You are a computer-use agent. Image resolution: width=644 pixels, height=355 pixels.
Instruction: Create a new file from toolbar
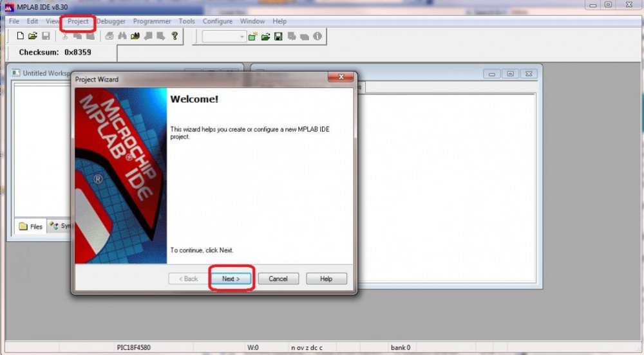[x=20, y=36]
